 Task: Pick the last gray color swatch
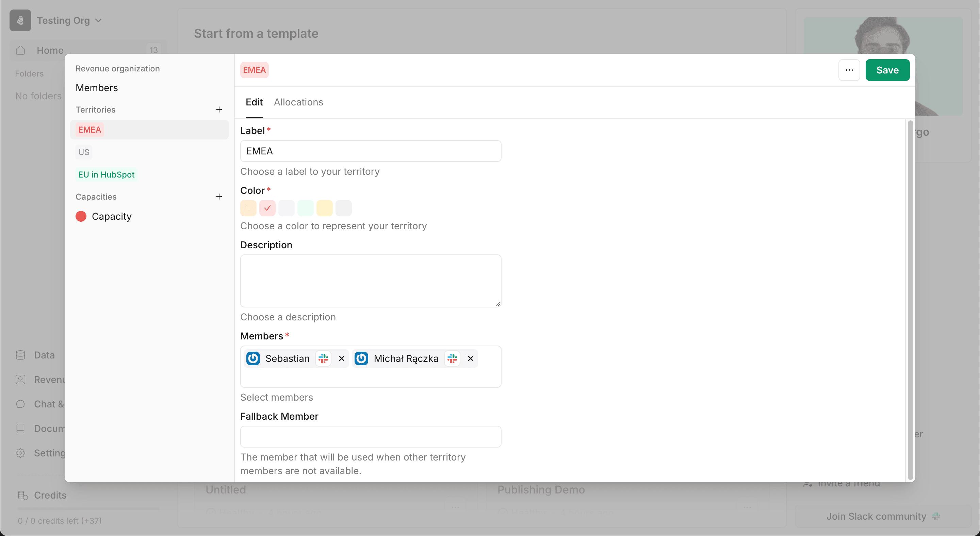click(x=343, y=208)
